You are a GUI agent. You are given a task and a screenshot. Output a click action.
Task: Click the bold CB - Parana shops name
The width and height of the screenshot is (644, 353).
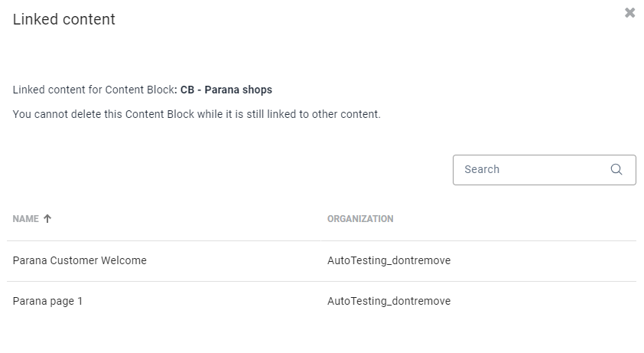click(226, 90)
